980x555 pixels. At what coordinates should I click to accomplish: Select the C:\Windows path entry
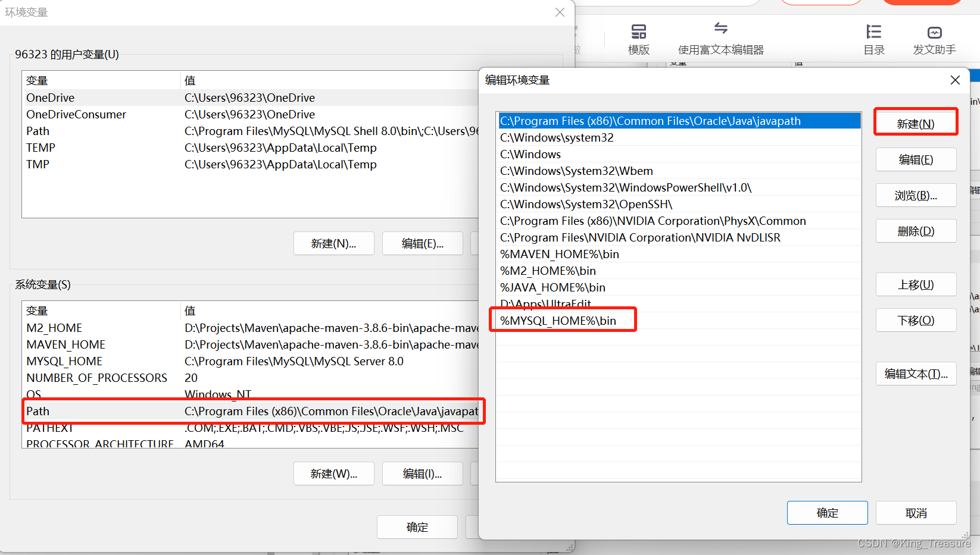coord(679,154)
